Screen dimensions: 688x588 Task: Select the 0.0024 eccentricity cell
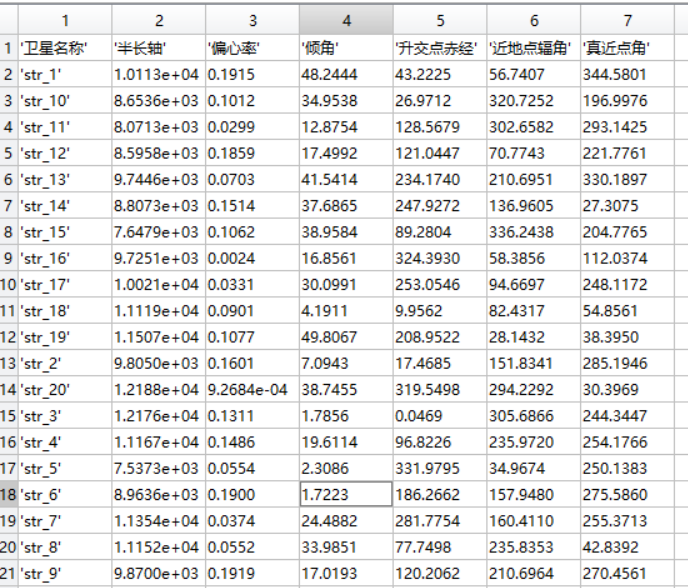[x=252, y=258]
